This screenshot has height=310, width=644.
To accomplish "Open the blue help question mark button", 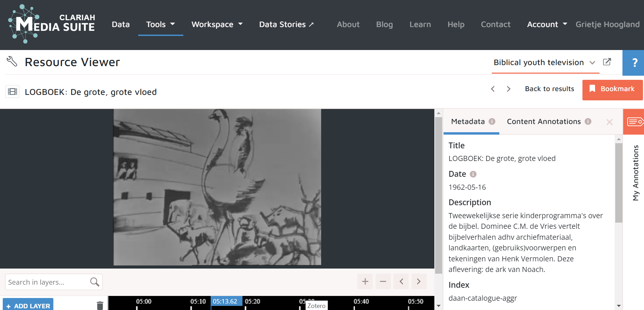I will (634, 63).
